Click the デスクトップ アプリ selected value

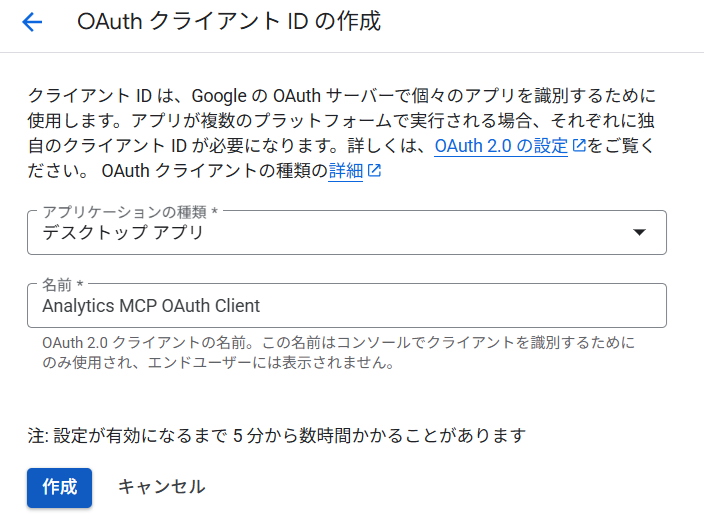click(x=123, y=233)
